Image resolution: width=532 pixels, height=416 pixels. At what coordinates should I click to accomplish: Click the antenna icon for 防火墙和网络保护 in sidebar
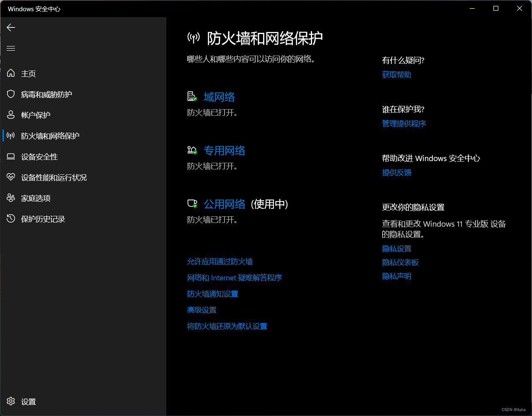click(x=11, y=136)
